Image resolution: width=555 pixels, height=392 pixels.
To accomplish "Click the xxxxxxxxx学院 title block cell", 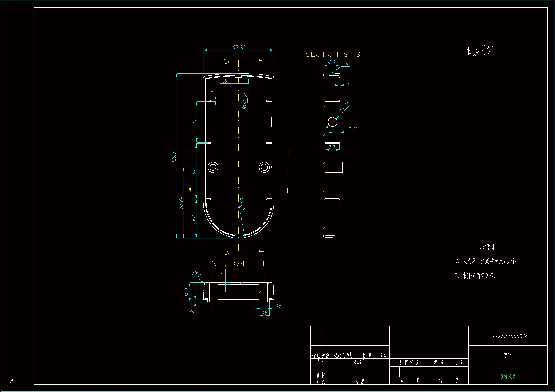I will tap(509, 336).
